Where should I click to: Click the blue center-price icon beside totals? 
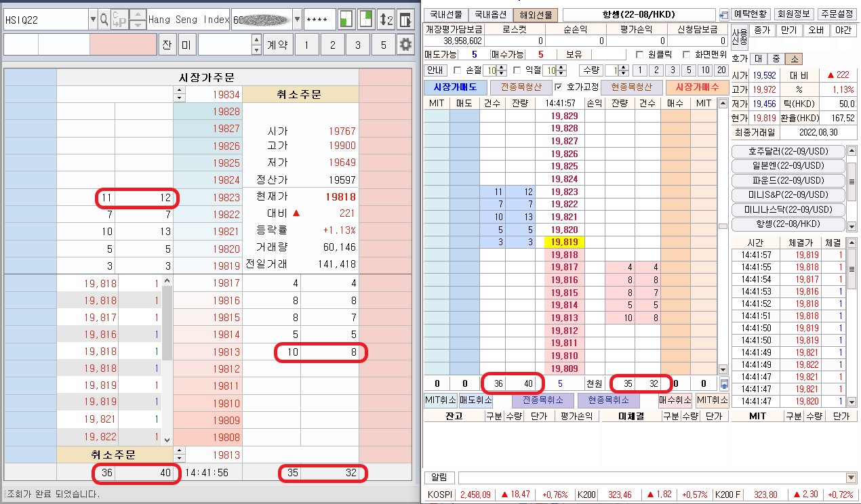tap(723, 383)
